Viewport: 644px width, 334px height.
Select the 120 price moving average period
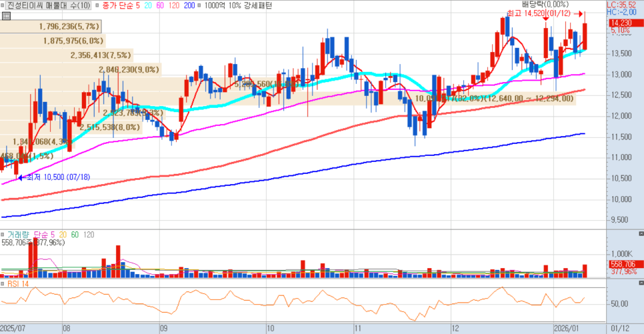[174, 5]
